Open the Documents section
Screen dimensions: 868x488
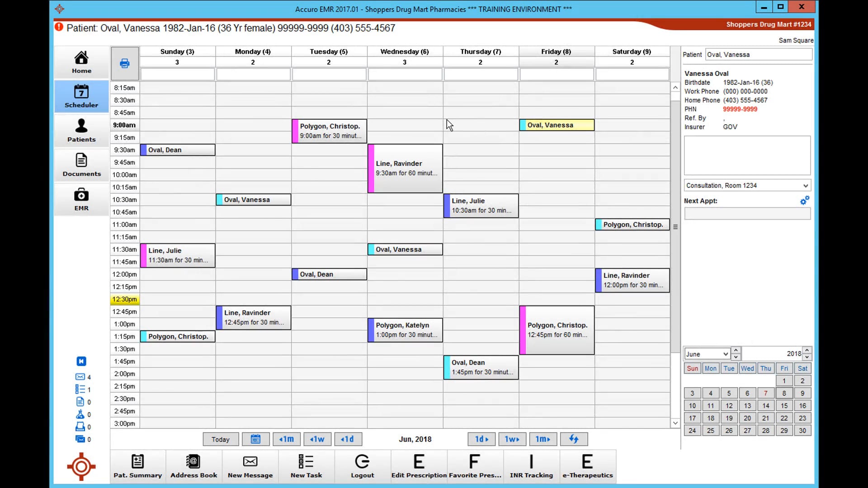coord(81,164)
